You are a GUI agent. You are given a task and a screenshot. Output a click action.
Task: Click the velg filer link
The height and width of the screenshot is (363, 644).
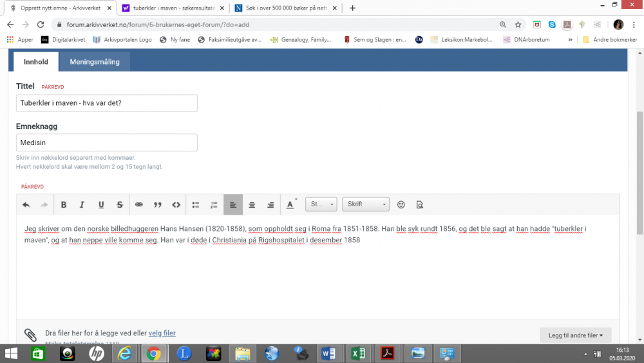[x=162, y=333]
